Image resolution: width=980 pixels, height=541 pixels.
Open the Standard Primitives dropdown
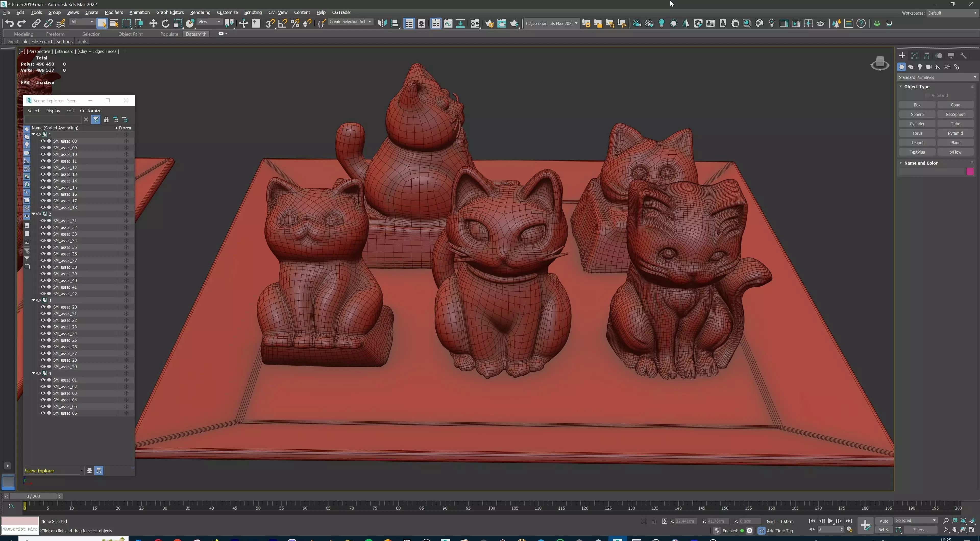pos(937,77)
